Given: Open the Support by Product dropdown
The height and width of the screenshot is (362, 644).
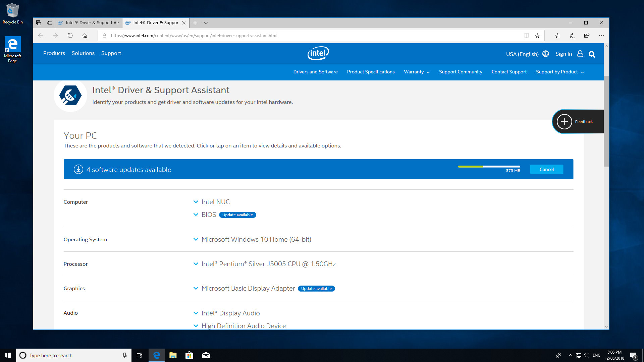Looking at the screenshot, I should 560,72.
